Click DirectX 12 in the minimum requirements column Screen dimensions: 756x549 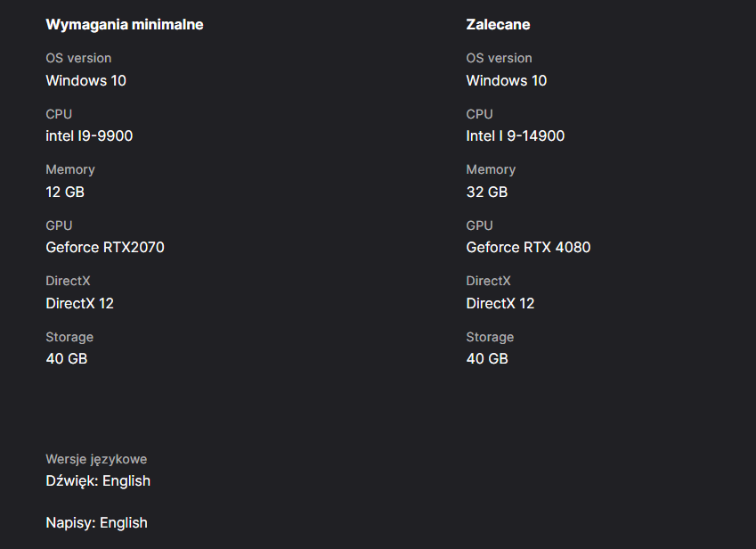(x=79, y=303)
